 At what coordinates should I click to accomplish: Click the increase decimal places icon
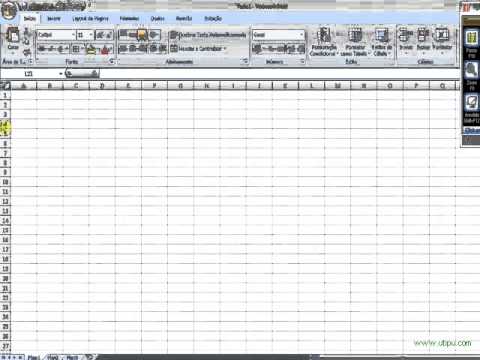pos(291,49)
